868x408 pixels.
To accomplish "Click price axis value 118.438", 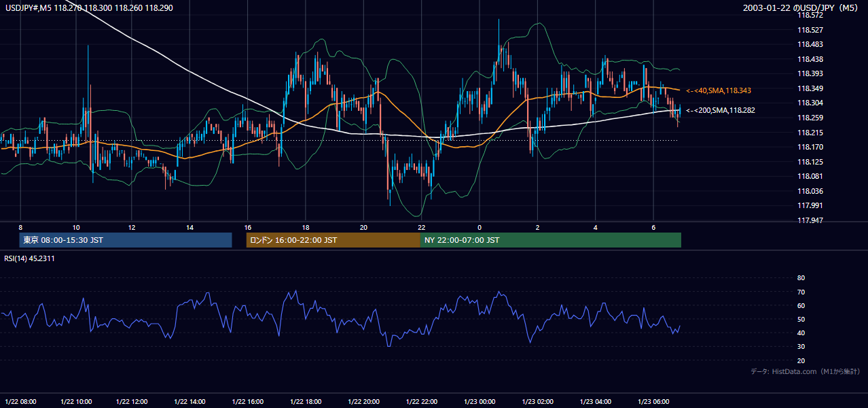I will point(810,59).
